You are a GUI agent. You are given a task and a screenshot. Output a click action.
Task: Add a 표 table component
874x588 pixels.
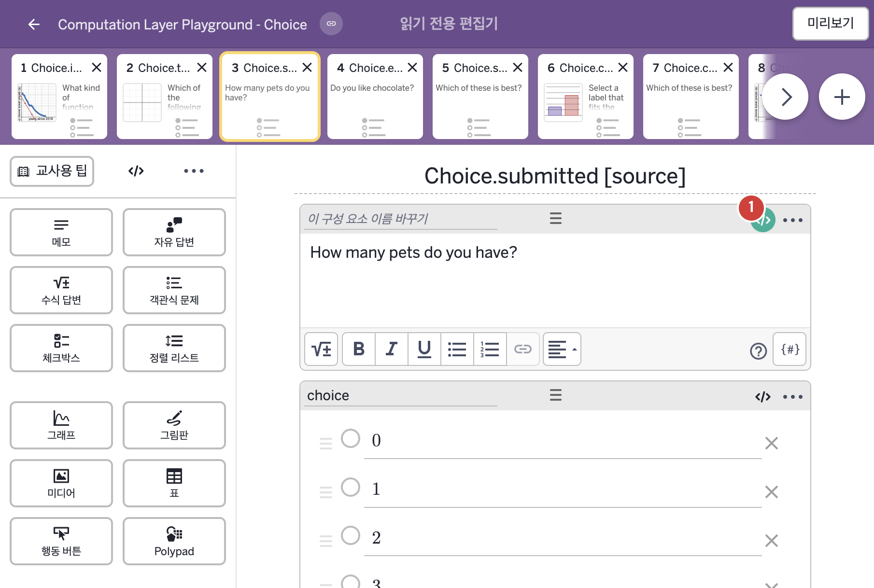174,483
